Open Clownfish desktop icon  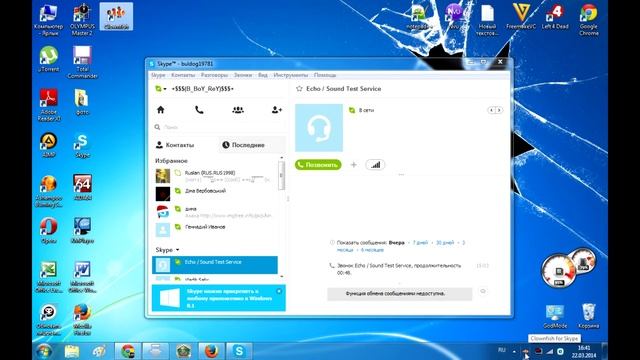(116, 17)
